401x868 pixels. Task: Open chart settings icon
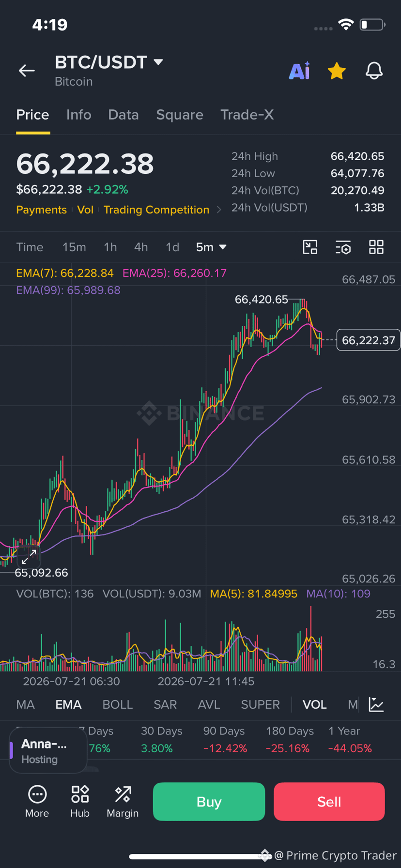[x=343, y=247]
